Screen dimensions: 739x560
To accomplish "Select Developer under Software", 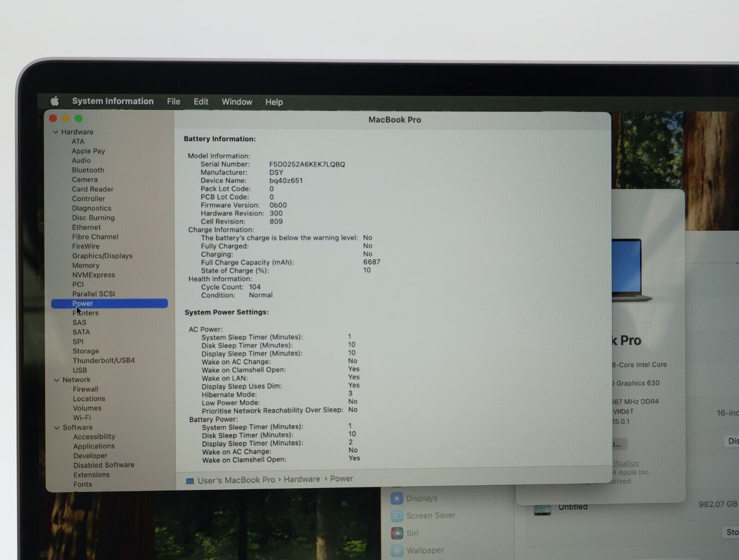I will pyautogui.click(x=90, y=456).
